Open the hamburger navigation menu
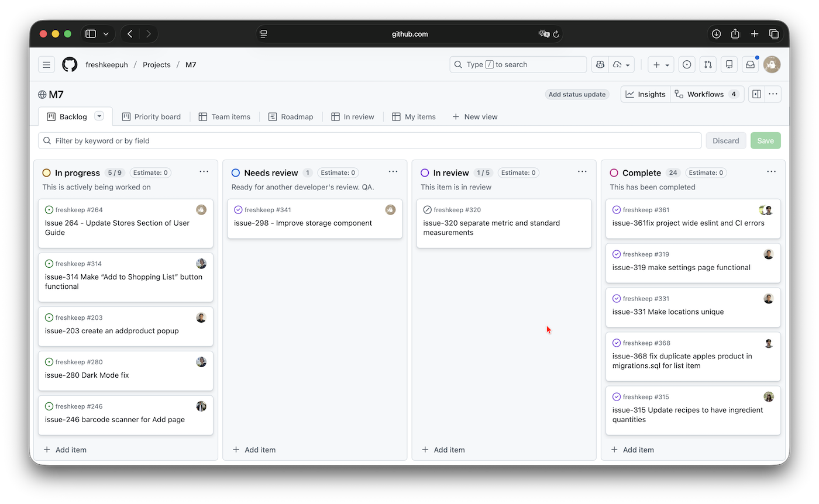 click(47, 64)
